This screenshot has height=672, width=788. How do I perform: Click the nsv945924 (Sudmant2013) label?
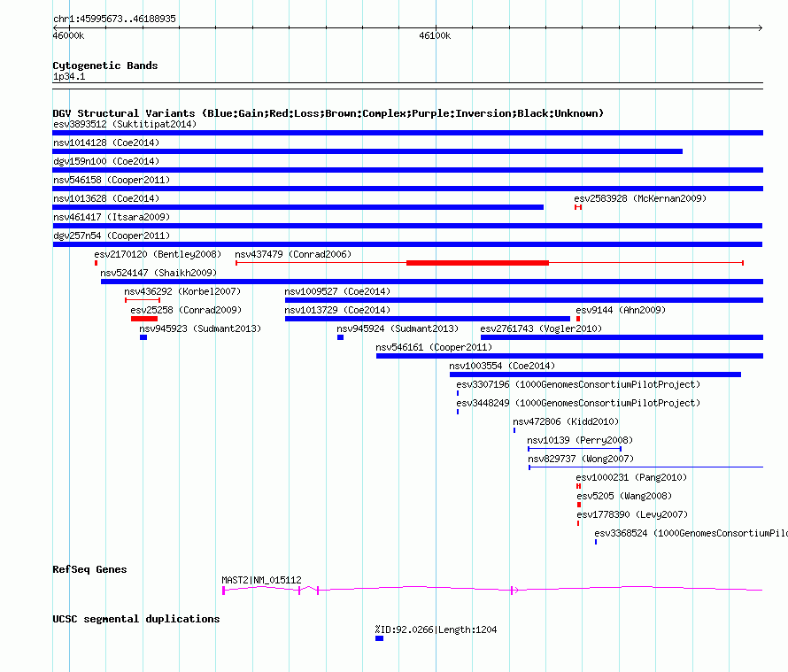click(x=398, y=328)
